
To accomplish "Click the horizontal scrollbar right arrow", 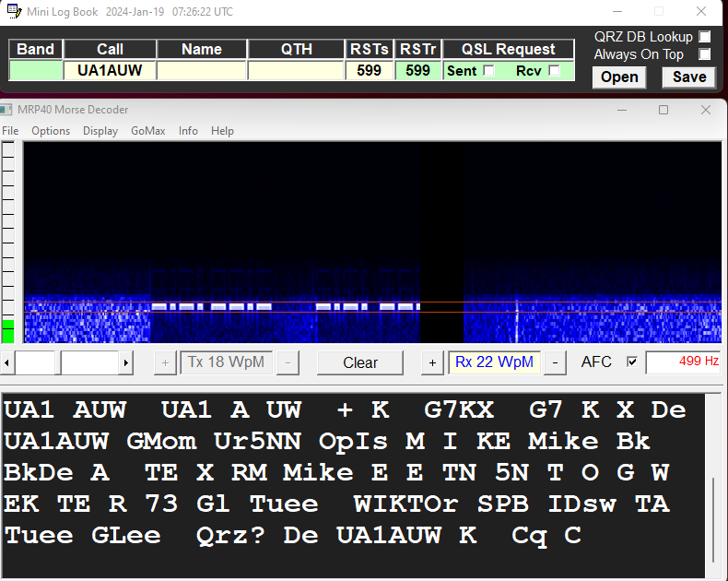I will click(126, 363).
